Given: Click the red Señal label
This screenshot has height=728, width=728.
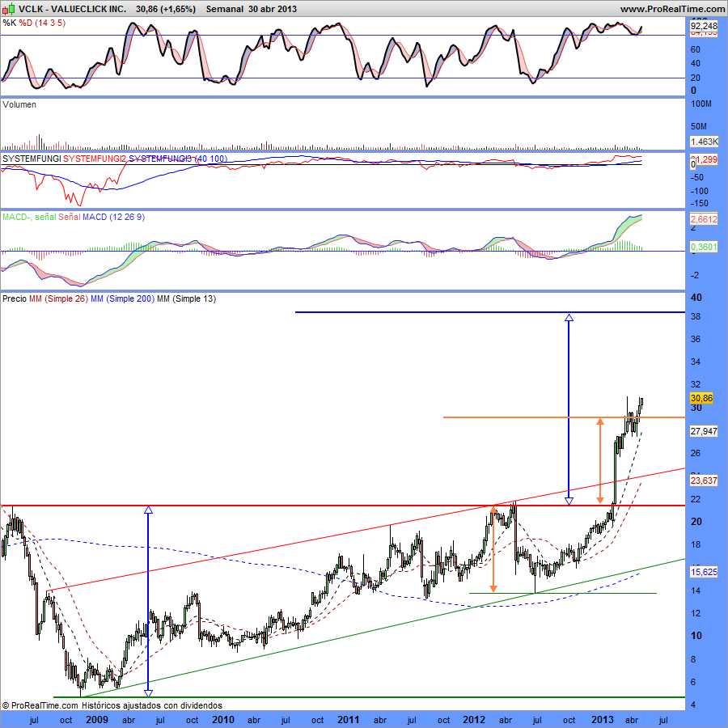Looking at the screenshot, I should click(x=70, y=217).
